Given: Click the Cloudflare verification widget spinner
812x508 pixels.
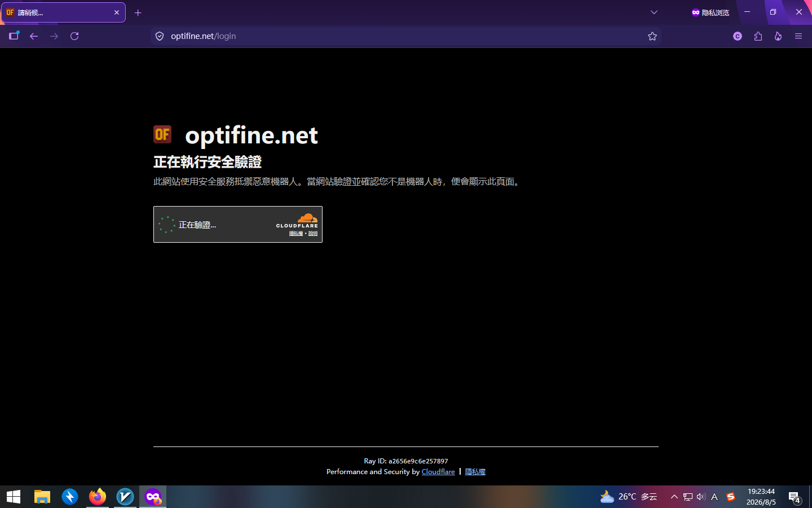Looking at the screenshot, I should click(166, 225).
